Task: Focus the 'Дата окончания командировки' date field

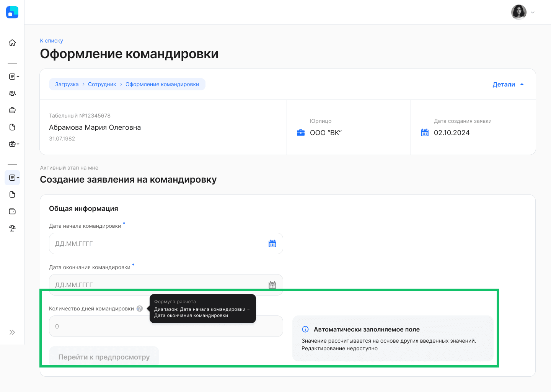Action: coord(166,285)
